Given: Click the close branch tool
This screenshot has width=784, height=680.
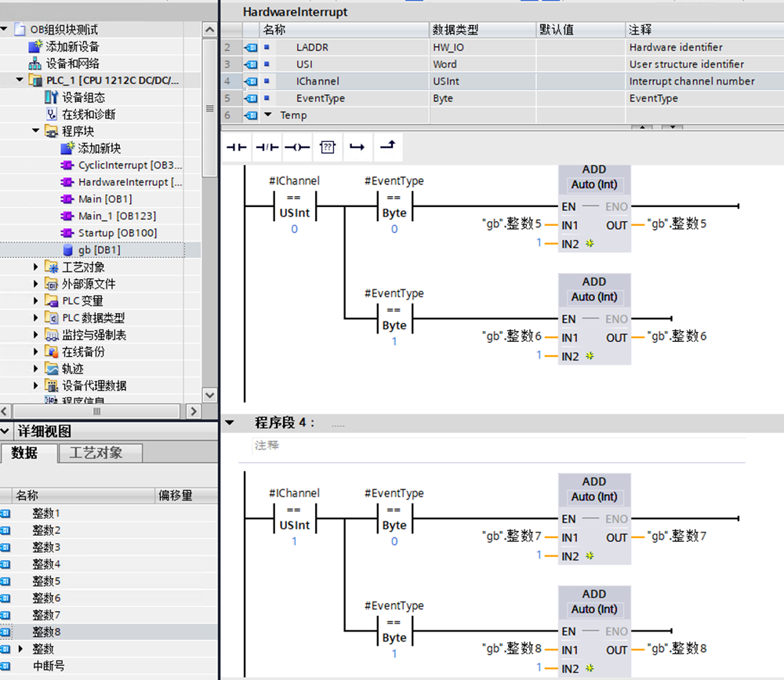Looking at the screenshot, I should coord(387,146).
